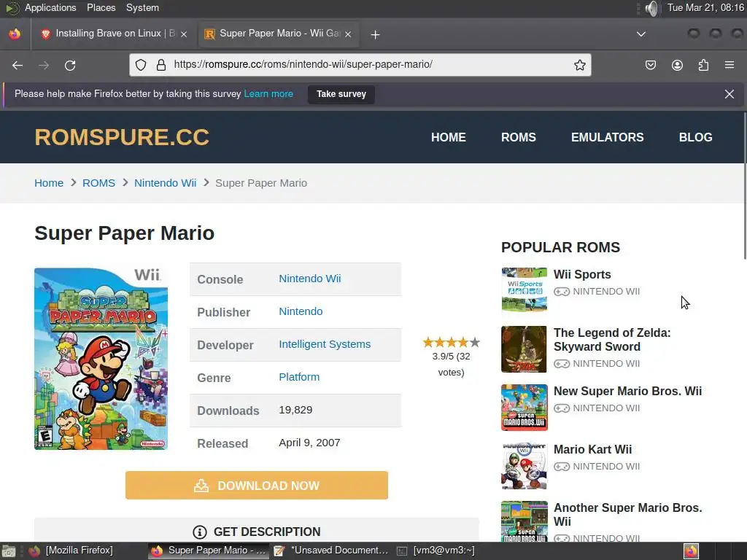Screen dimensions: 747x560
Task: Expand the list all tabs dropdown
Action: click(640, 34)
